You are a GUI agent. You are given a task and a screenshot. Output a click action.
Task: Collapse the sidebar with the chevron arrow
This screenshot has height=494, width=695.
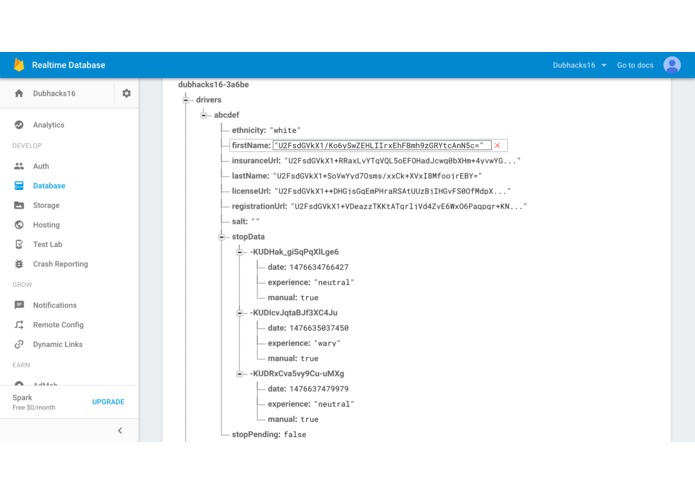[120, 431]
